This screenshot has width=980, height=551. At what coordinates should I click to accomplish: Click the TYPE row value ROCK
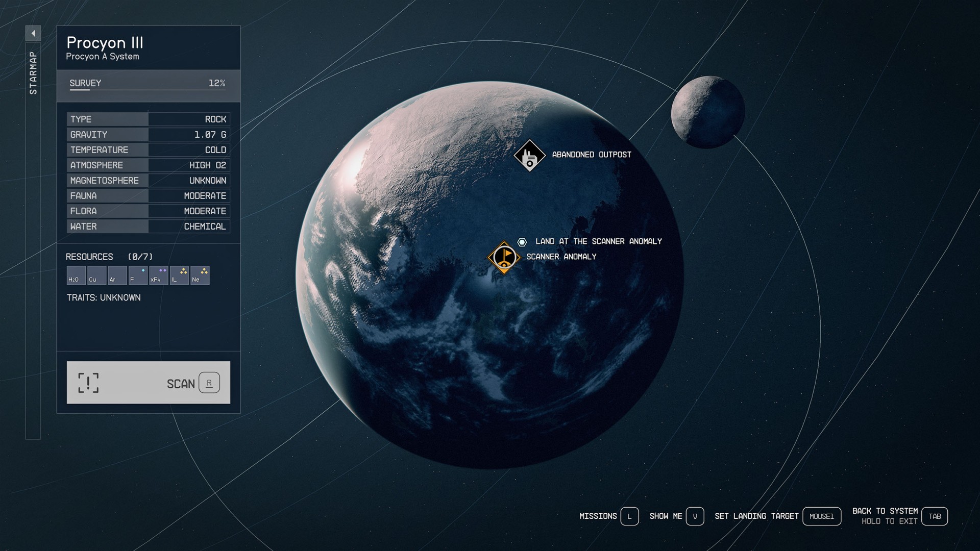click(x=215, y=119)
